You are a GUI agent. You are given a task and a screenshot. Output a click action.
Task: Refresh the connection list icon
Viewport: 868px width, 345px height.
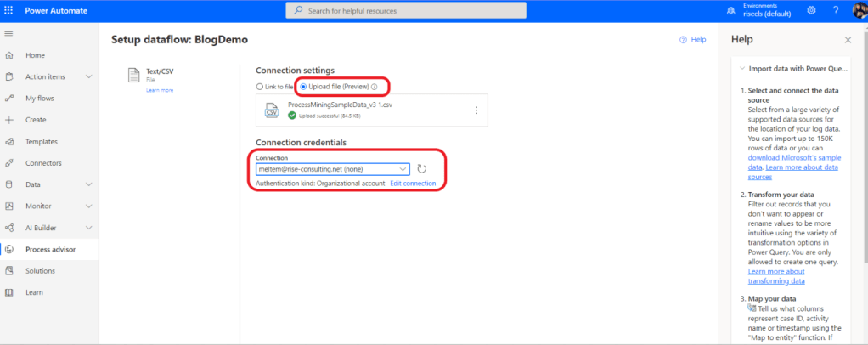tap(422, 169)
